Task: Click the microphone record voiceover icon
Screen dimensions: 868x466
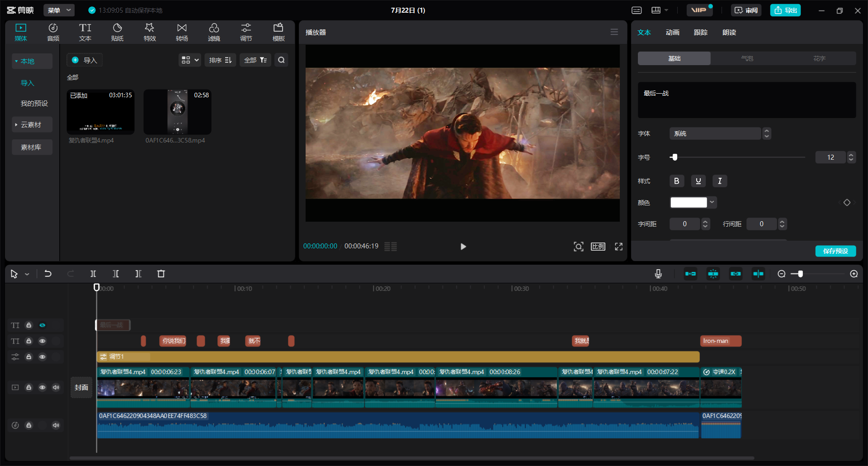Action: [x=658, y=274]
